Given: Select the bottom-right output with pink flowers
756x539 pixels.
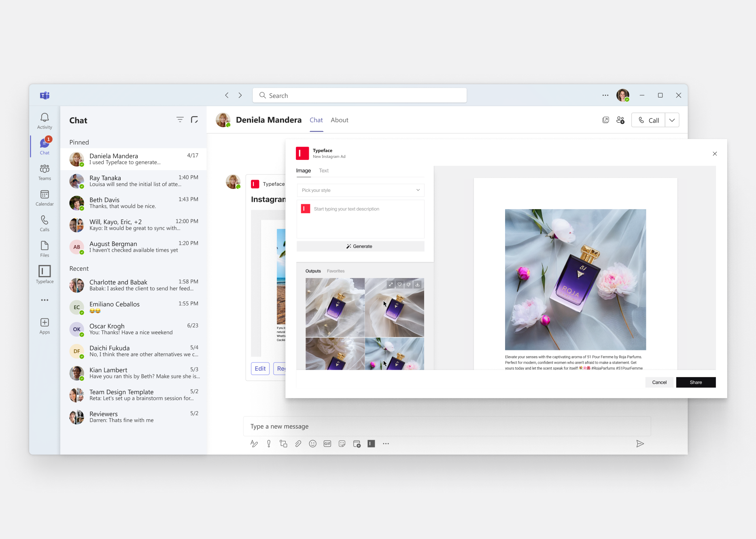Looking at the screenshot, I should (x=395, y=354).
